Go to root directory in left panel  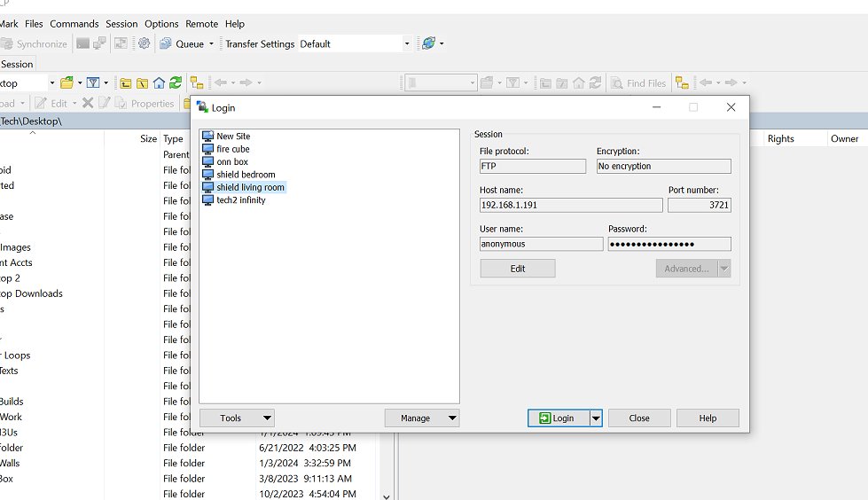pyautogui.click(x=142, y=83)
